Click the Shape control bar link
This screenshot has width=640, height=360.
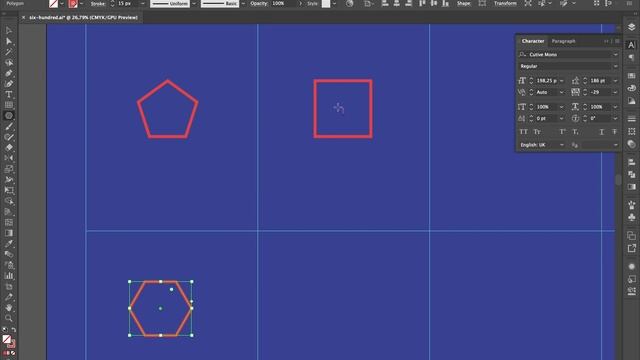[463, 3]
